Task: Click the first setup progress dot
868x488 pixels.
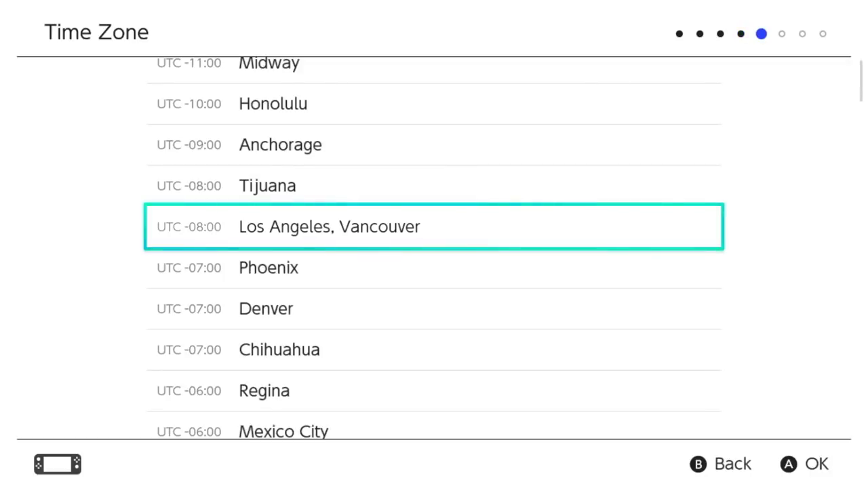Action: tap(679, 34)
